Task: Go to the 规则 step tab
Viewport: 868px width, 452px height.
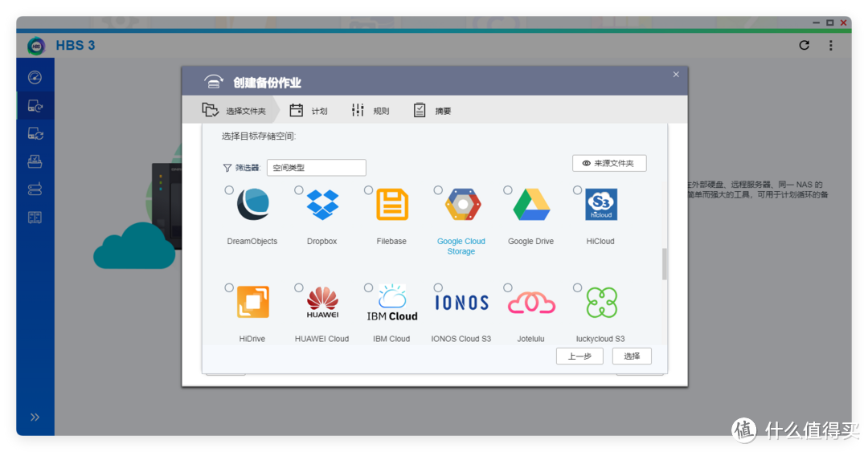Action: (371, 111)
